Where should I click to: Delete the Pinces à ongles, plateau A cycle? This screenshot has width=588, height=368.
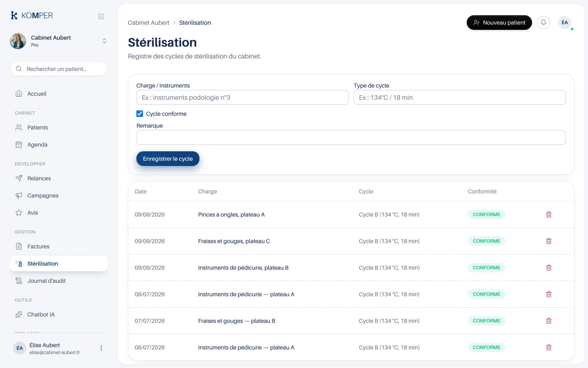[549, 215]
